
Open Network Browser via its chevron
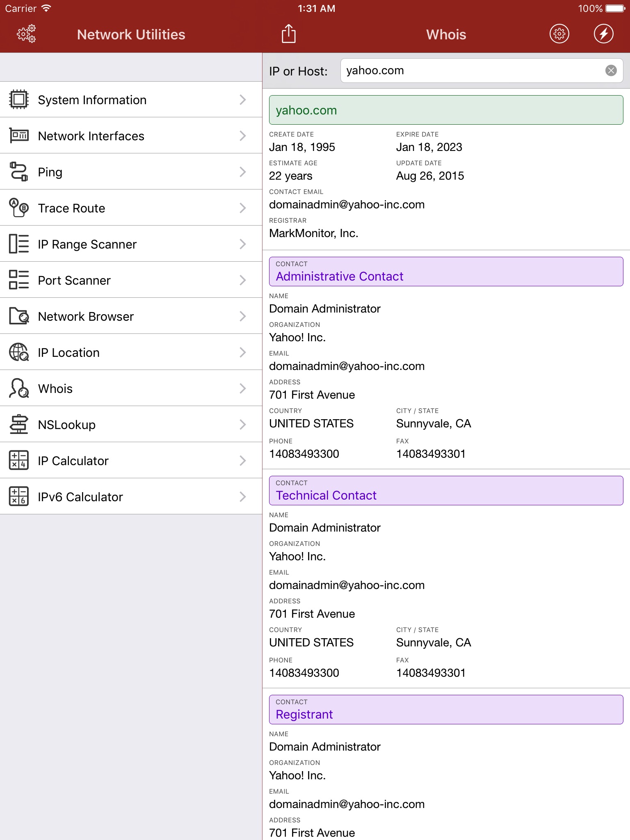(x=243, y=316)
